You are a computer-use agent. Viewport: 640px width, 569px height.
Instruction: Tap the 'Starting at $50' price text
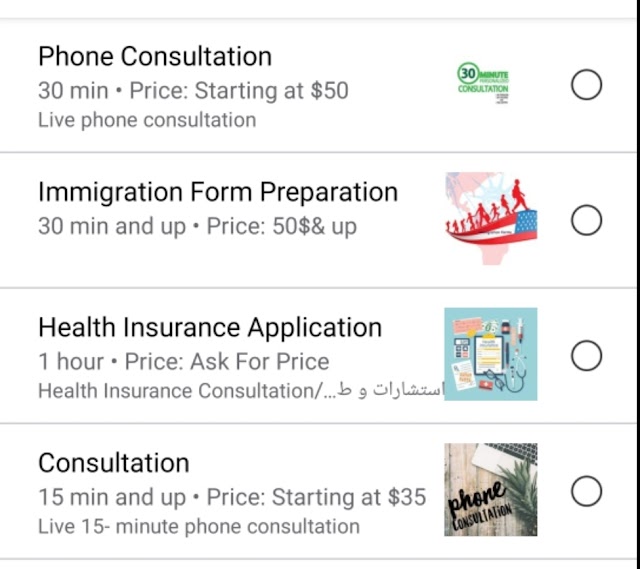pyautogui.click(x=271, y=91)
